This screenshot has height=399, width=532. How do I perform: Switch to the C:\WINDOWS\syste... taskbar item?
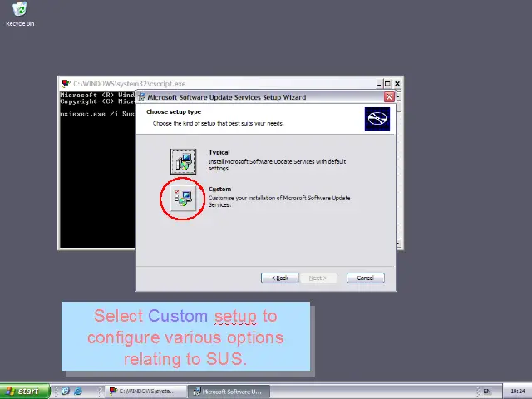tap(145, 392)
